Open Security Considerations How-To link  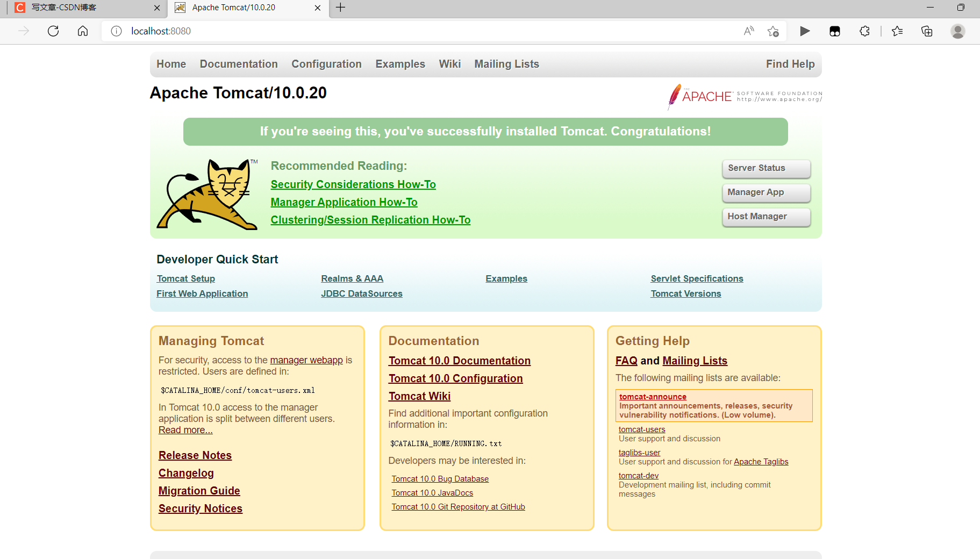pos(353,184)
